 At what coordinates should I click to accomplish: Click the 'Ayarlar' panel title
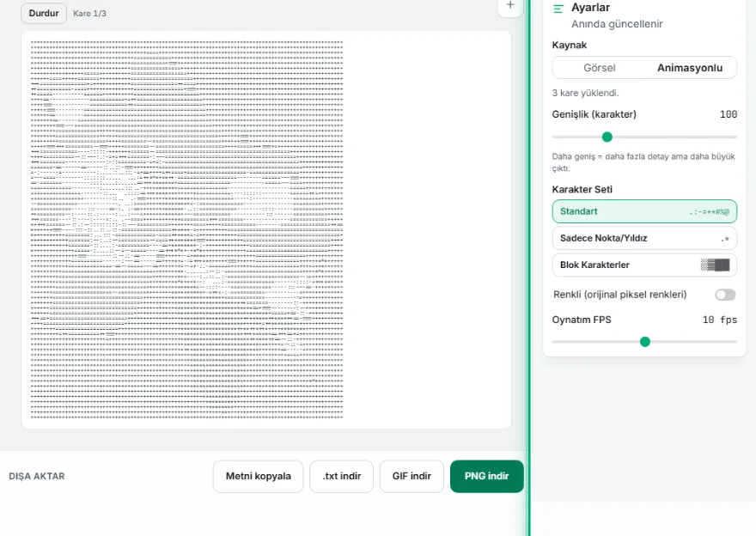pyautogui.click(x=591, y=7)
